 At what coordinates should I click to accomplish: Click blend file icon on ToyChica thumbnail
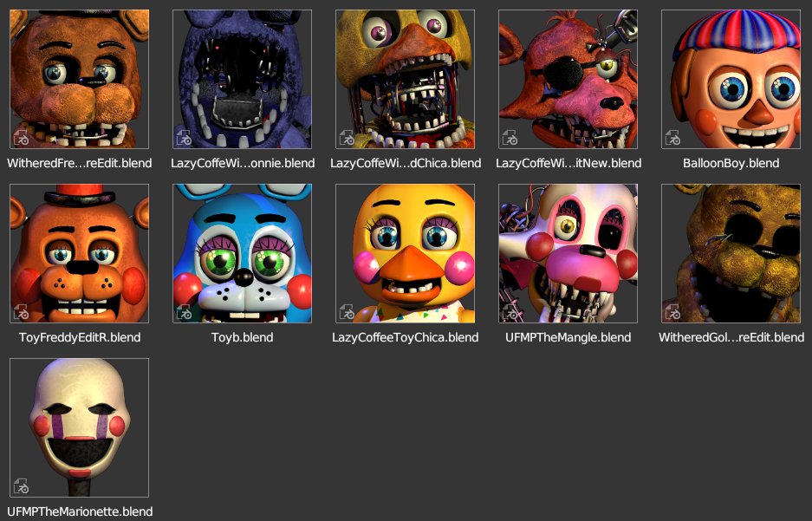(x=347, y=312)
